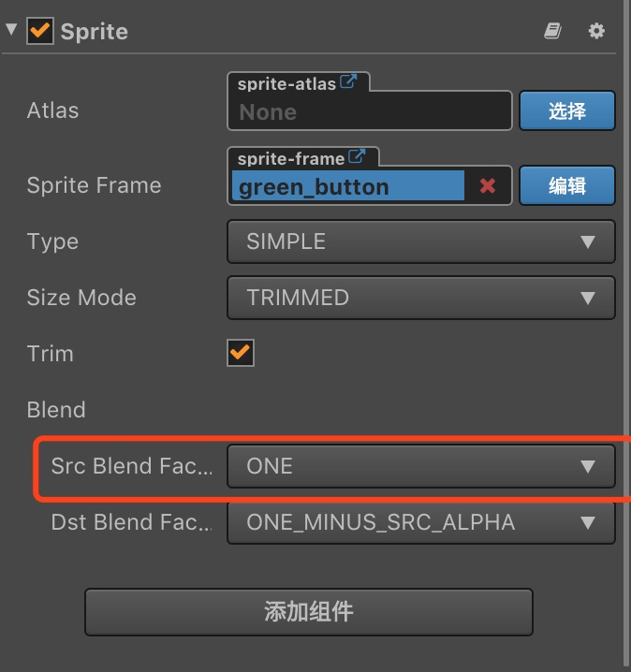Select the green_button sprite frame field
This screenshot has height=672, width=631.
348,186
